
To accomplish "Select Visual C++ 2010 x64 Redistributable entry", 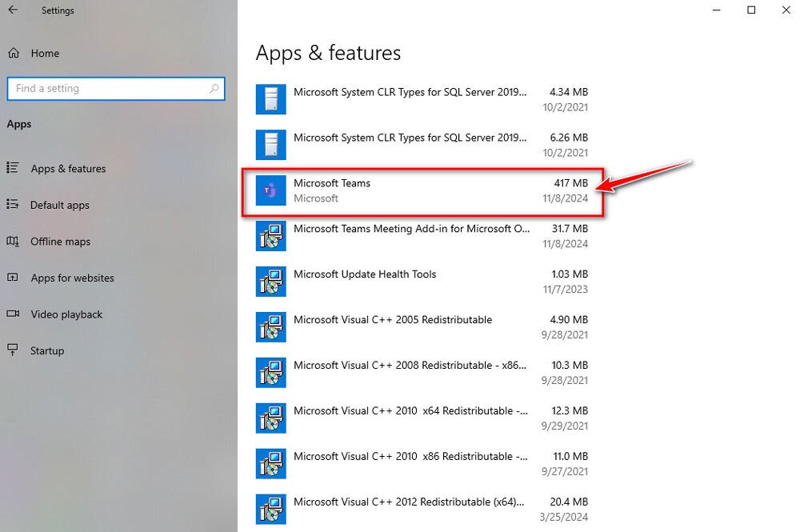I will pyautogui.click(x=422, y=418).
